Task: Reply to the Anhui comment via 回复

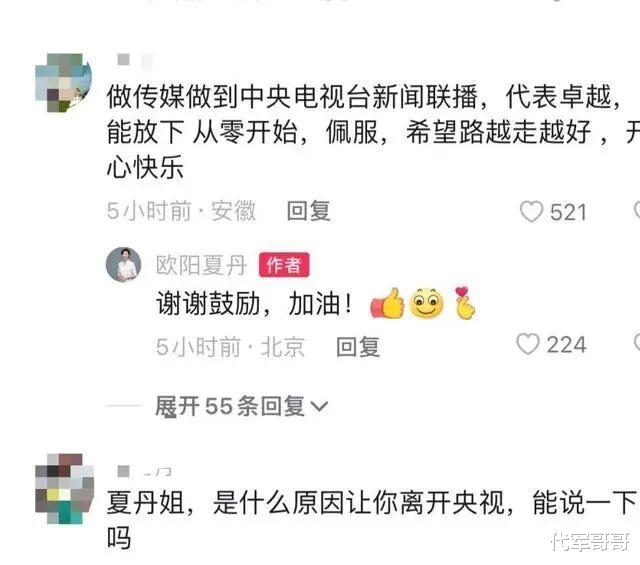Action: pos(309,211)
